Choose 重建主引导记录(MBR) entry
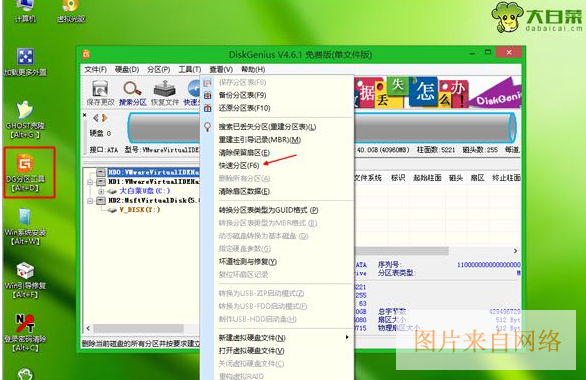Image resolution: width=586 pixels, height=380 pixels. (259, 140)
